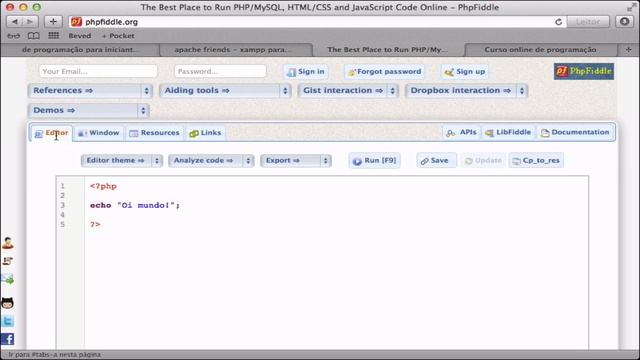Viewport: 640px width, 360px height.
Task: Open the Editor theme dropdown
Action: click(122, 160)
